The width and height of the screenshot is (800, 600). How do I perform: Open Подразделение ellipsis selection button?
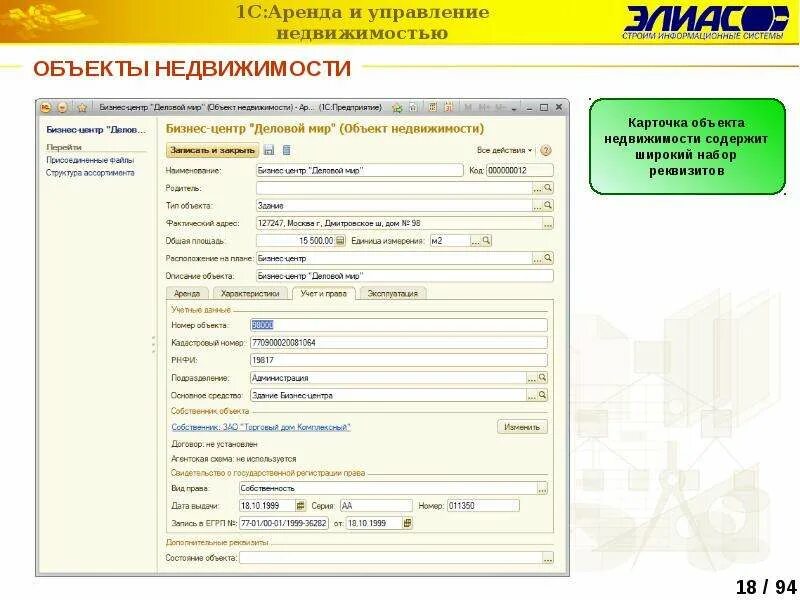pyautogui.click(x=532, y=378)
